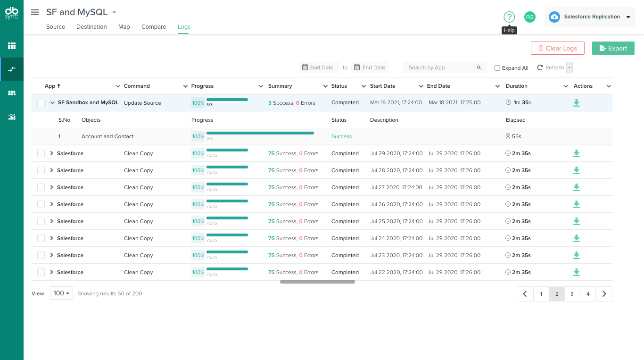This screenshot has height=360, width=644.
Task: Go to page 3
Action: (x=572, y=294)
